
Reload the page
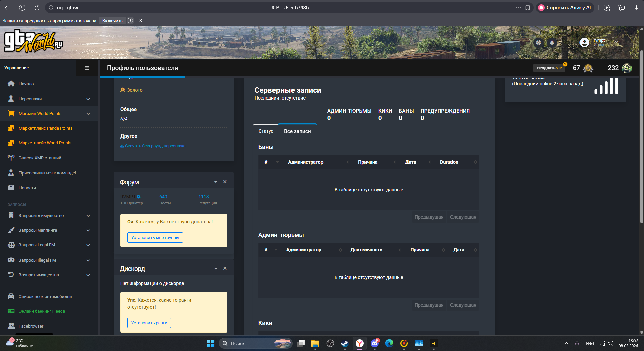point(37,8)
